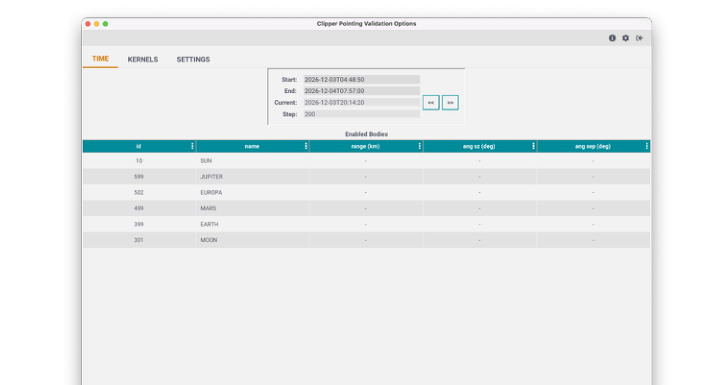
Task: Open the gear settings icon
Action: coord(625,38)
